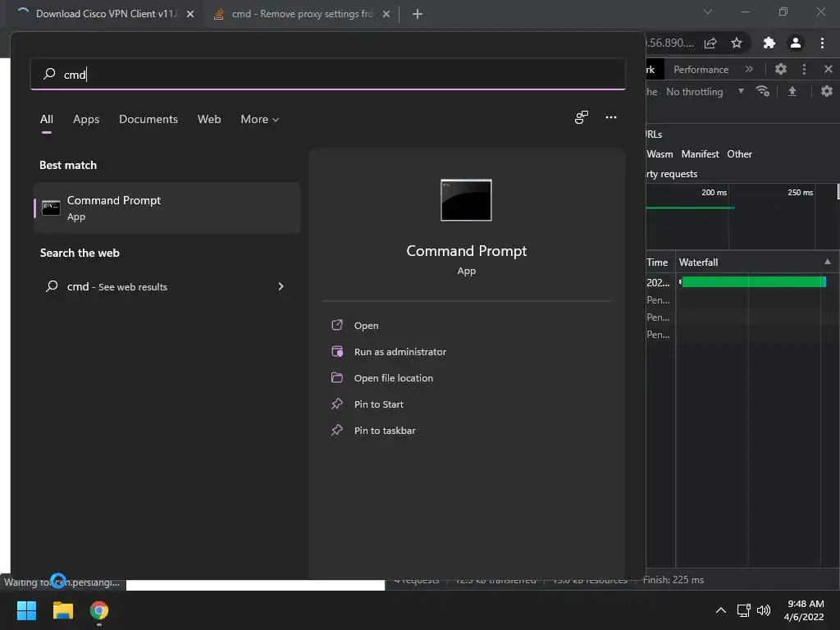Click the 200 ms timeline overview marker
Screen dimensions: 840x630
pyautogui.click(x=714, y=192)
